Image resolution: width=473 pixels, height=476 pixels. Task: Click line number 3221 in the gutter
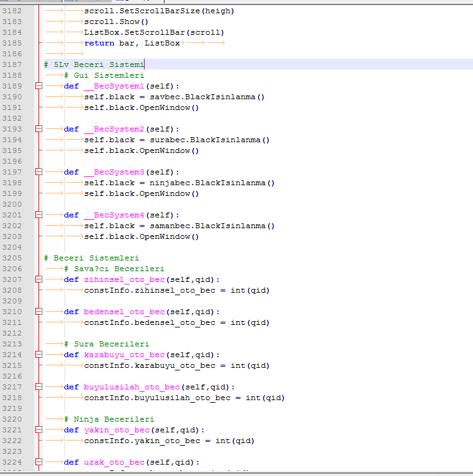pyautogui.click(x=12, y=430)
